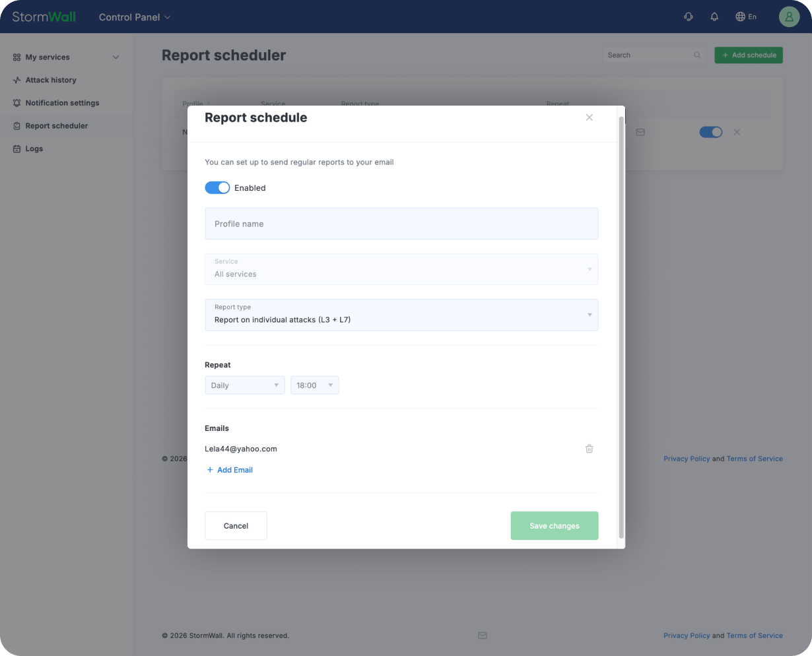The image size is (812, 656).
Task: Open the Report type dropdown
Action: pos(401,315)
